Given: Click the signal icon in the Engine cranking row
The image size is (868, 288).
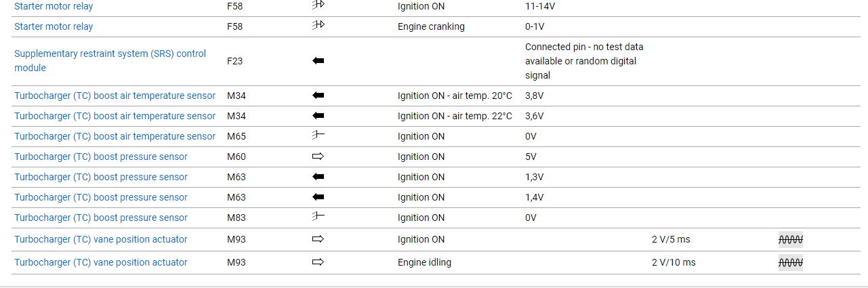Looking at the screenshot, I should click(318, 26).
